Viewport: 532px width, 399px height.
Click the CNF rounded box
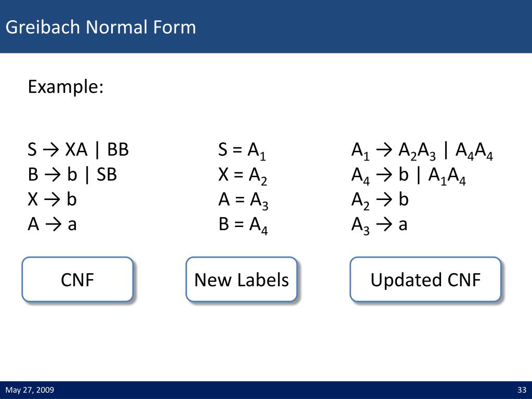[77, 279]
